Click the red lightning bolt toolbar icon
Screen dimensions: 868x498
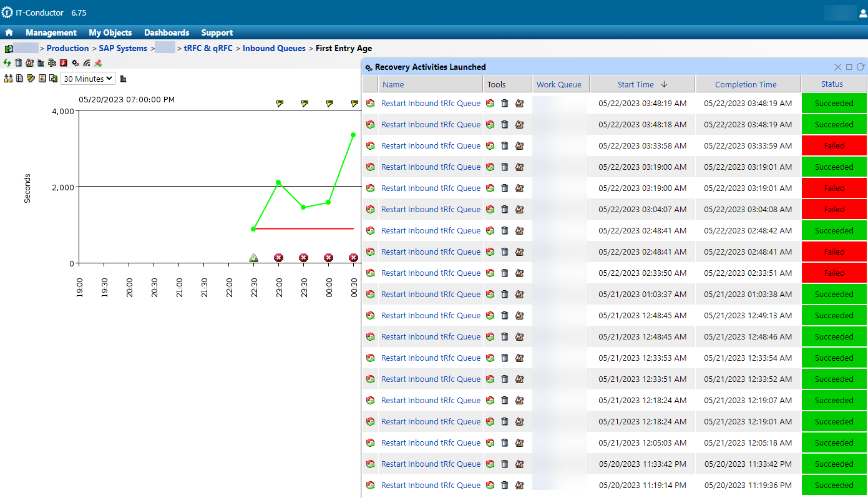pos(64,63)
